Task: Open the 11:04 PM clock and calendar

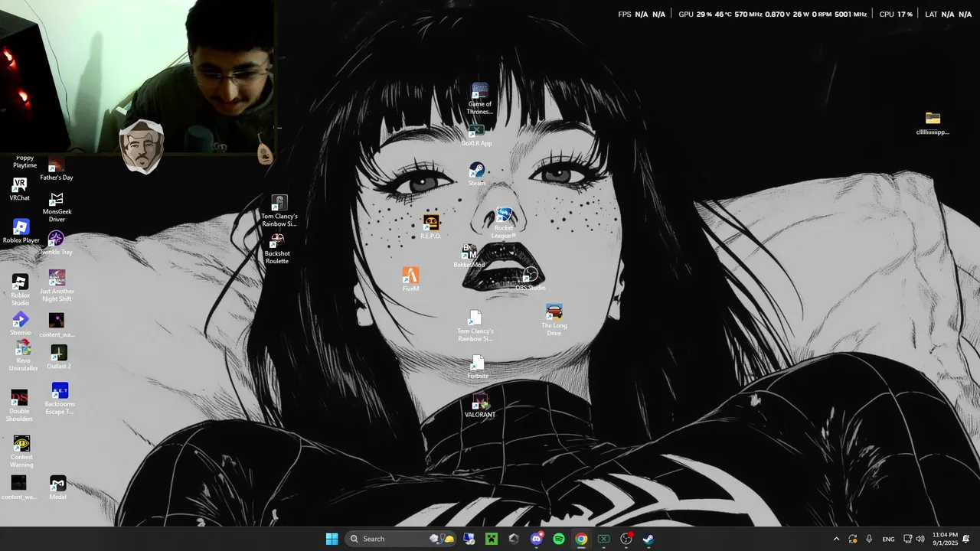Action: pos(945,539)
